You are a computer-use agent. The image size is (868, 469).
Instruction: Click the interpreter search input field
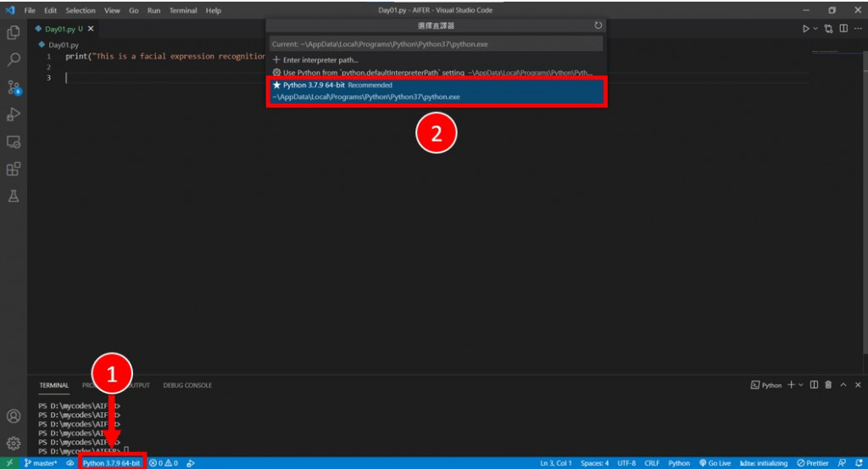click(x=436, y=44)
